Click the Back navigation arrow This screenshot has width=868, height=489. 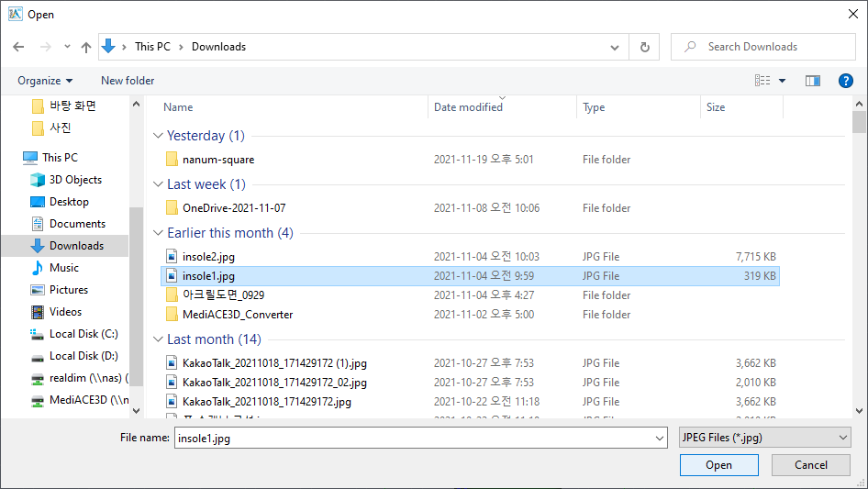18,47
